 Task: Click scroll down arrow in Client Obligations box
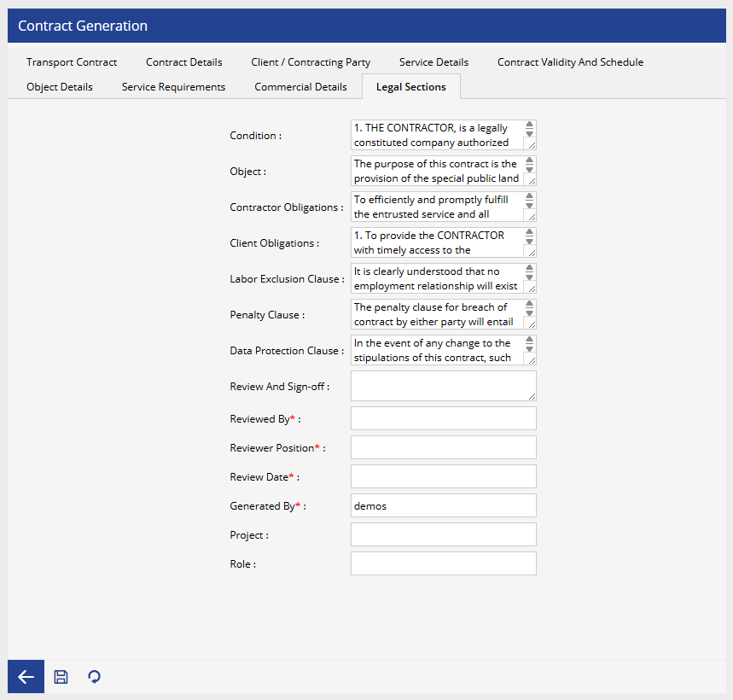click(x=529, y=242)
